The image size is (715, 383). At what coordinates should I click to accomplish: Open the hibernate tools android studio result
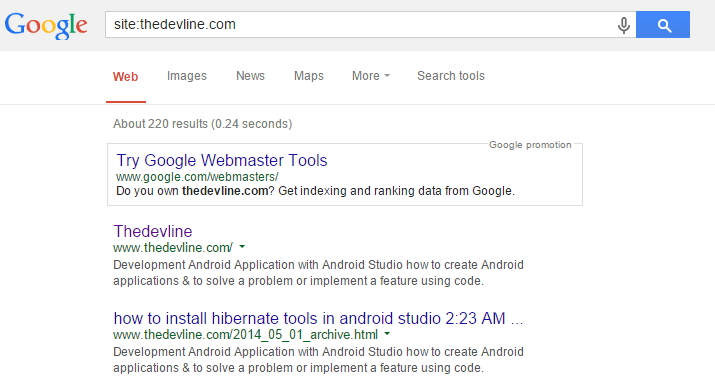318,318
